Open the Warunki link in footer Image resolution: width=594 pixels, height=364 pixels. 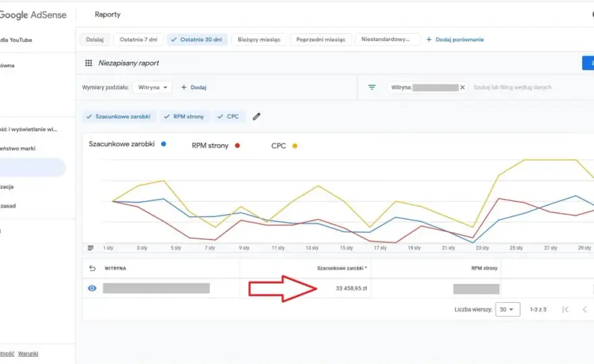28,354
